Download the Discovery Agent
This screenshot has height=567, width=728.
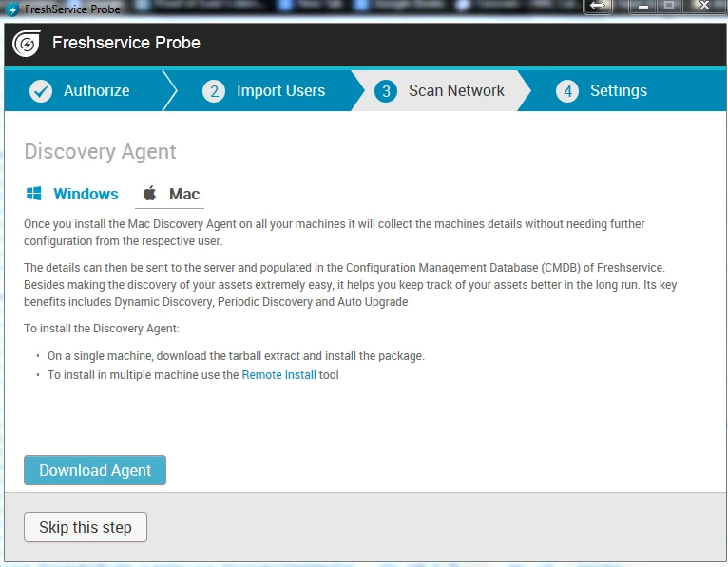pyautogui.click(x=95, y=470)
